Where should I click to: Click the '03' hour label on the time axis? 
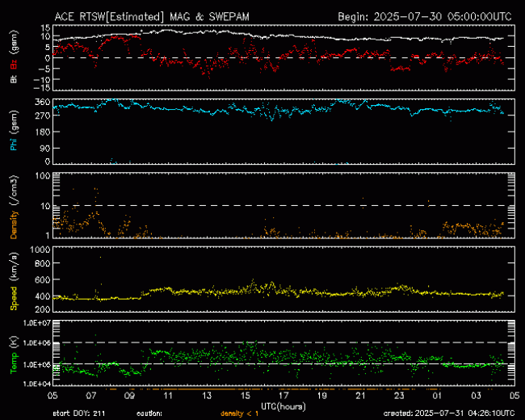click(476, 396)
